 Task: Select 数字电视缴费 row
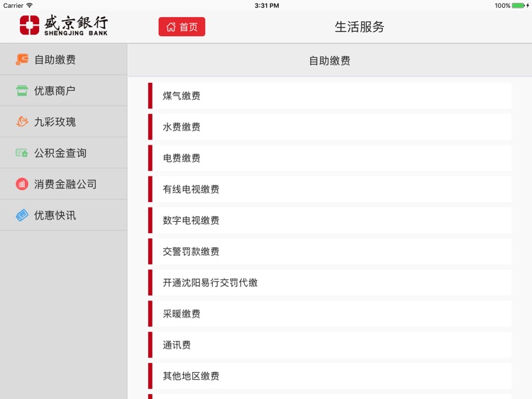tap(330, 220)
